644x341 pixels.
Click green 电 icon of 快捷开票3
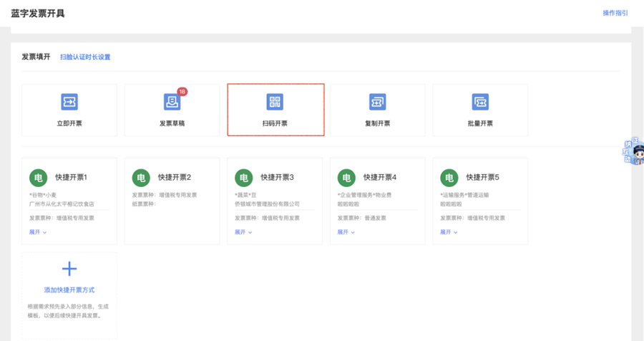click(x=244, y=177)
